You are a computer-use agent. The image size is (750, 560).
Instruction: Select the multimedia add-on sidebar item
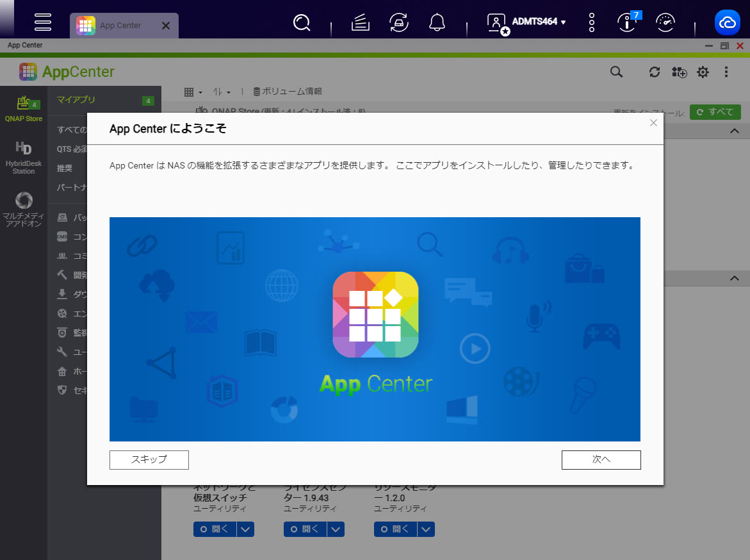tap(24, 210)
